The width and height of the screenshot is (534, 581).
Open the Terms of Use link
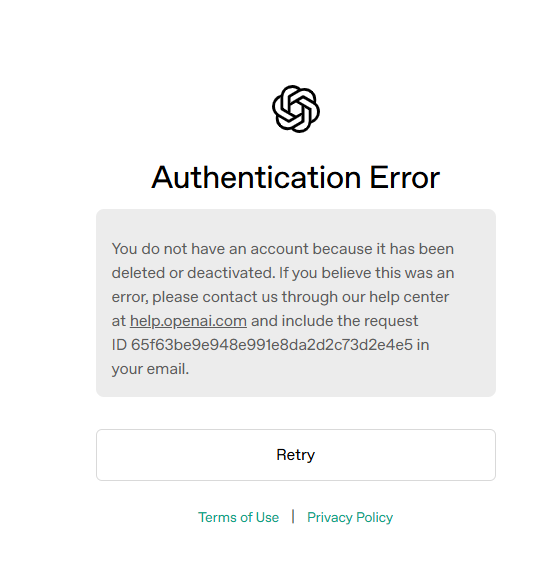click(238, 517)
